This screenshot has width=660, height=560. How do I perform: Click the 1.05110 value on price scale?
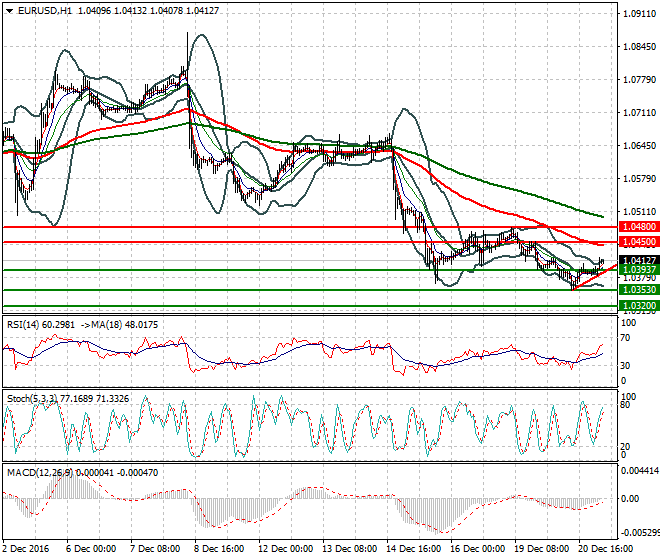click(639, 212)
